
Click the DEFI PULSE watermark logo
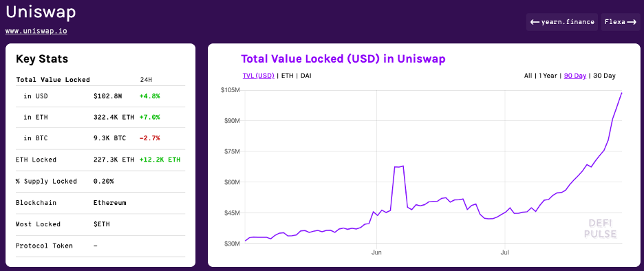tap(603, 229)
